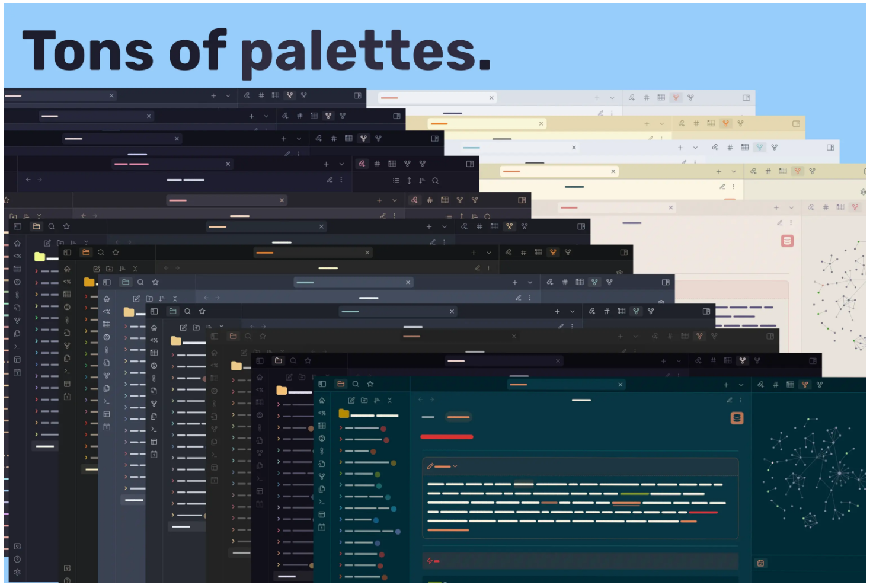Click red database icon in the beige window
This screenshot has width=873, height=588.
coord(787,241)
